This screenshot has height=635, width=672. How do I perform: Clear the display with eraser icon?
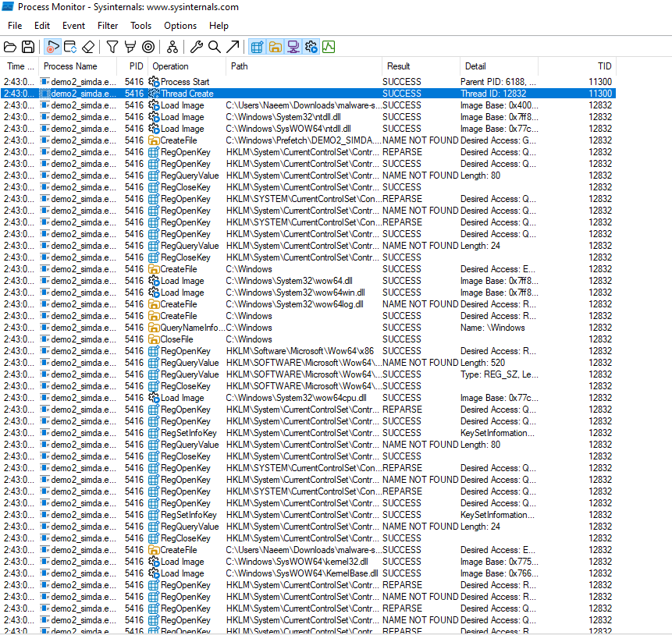[88, 47]
